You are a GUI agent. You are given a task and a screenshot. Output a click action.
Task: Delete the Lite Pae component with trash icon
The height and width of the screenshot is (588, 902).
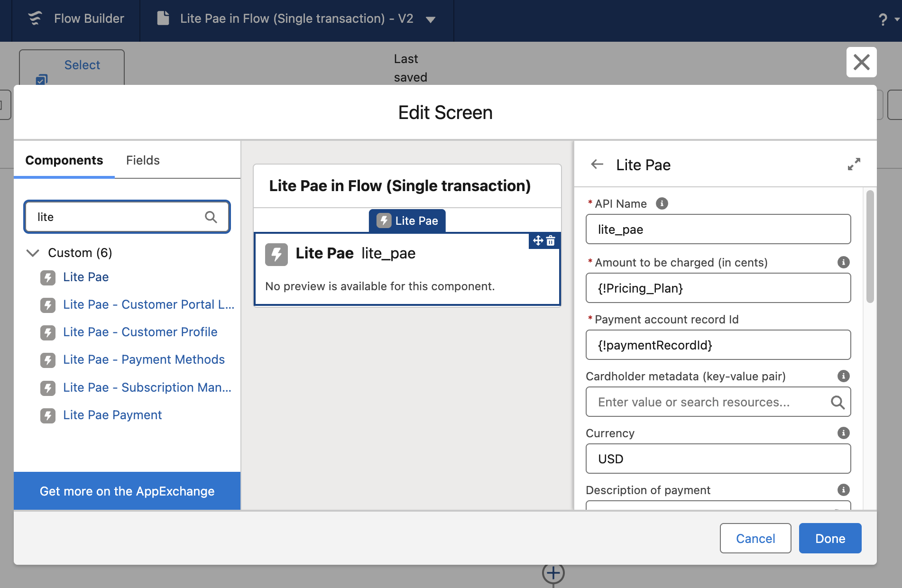pos(551,241)
